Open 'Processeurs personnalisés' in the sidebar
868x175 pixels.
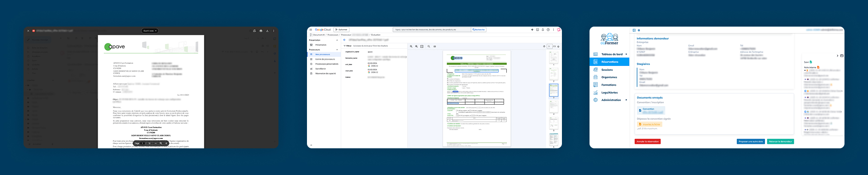pos(326,64)
